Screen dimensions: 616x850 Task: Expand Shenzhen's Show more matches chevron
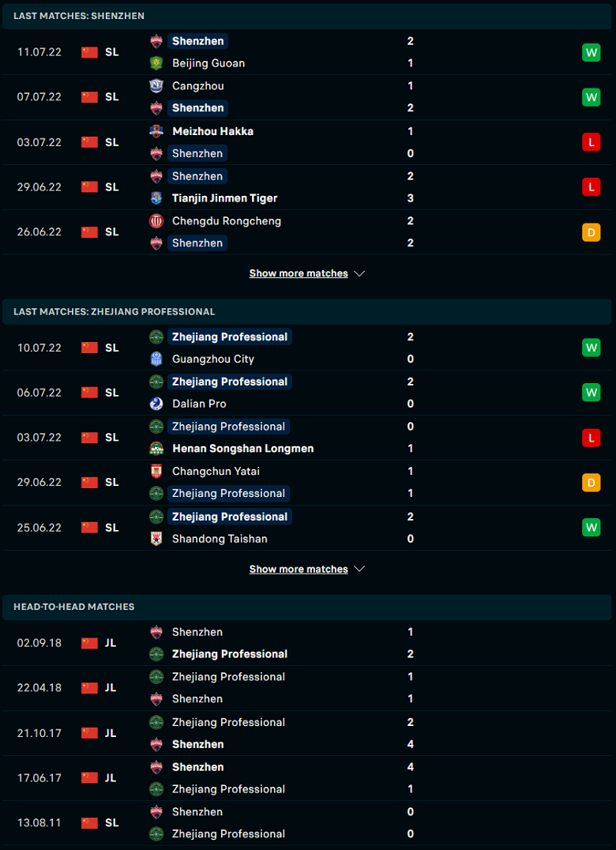pos(359,273)
